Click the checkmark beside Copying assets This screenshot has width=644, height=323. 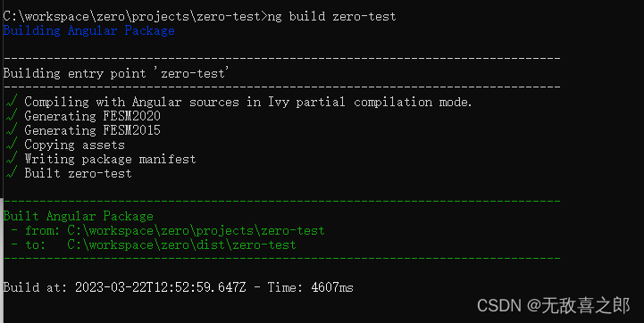(x=12, y=145)
